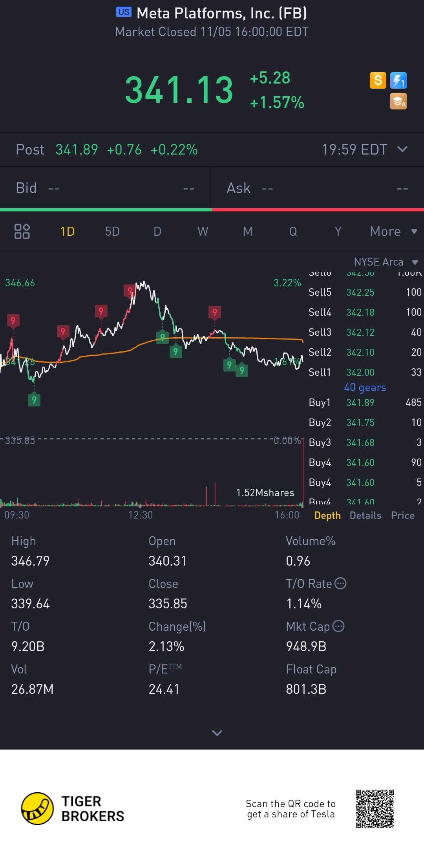Tap the main price 341.13

pyautogui.click(x=179, y=90)
